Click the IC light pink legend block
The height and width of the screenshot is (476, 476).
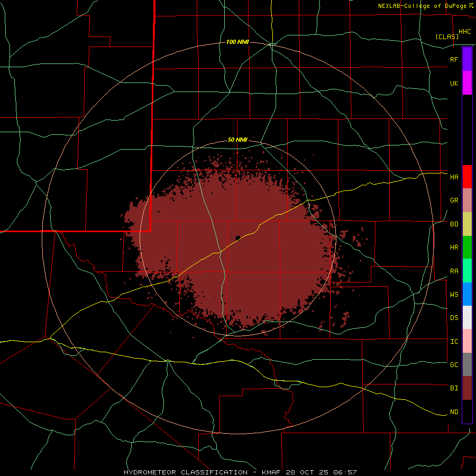pos(467,341)
